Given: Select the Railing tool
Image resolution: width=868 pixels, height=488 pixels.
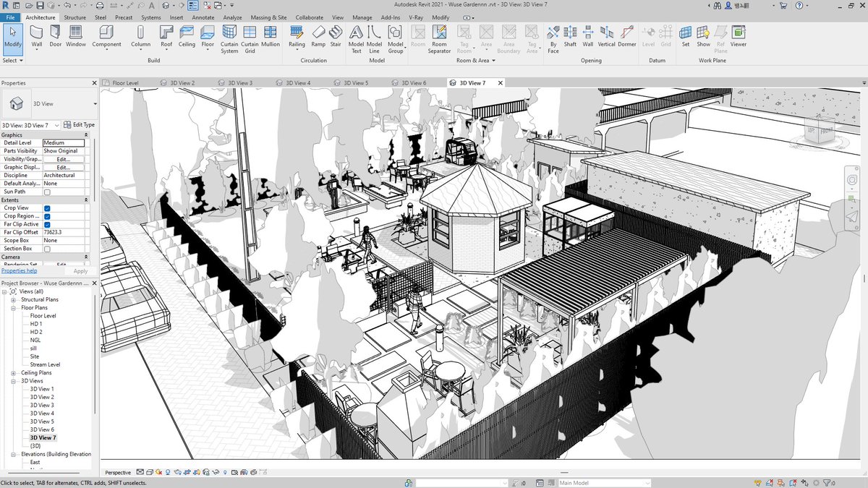Looking at the screenshot, I should [297, 38].
